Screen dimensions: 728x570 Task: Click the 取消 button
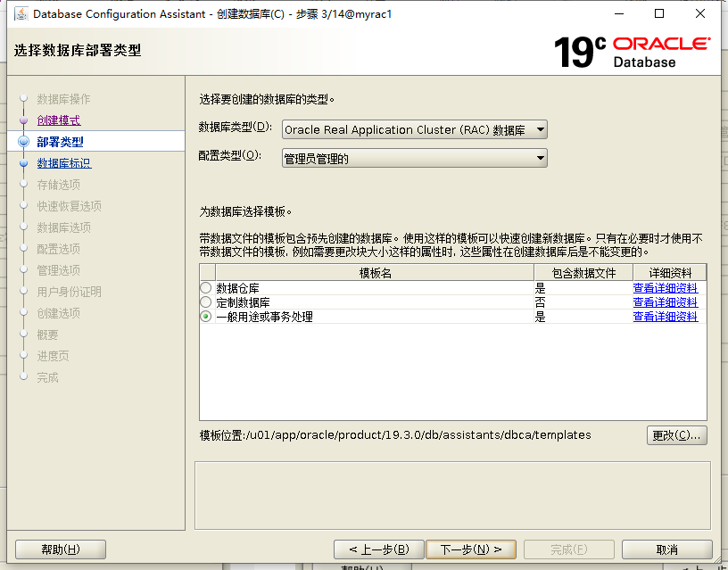(666, 549)
